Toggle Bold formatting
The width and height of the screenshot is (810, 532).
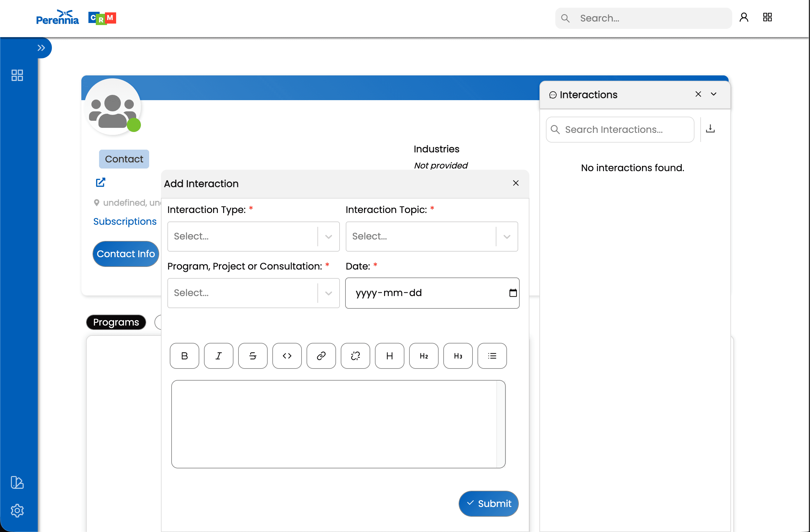tap(185, 356)
